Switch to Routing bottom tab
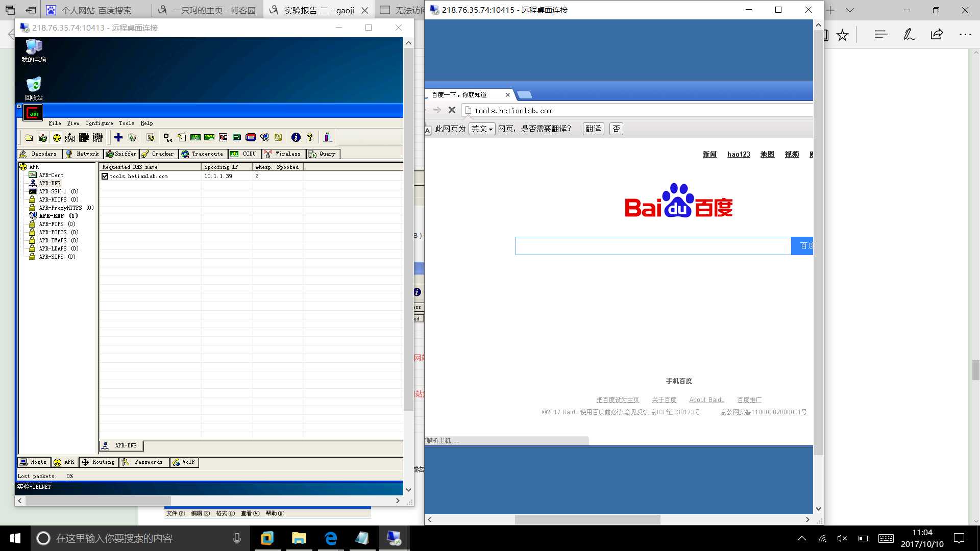The image size is (980, 551). coord(99,462)
